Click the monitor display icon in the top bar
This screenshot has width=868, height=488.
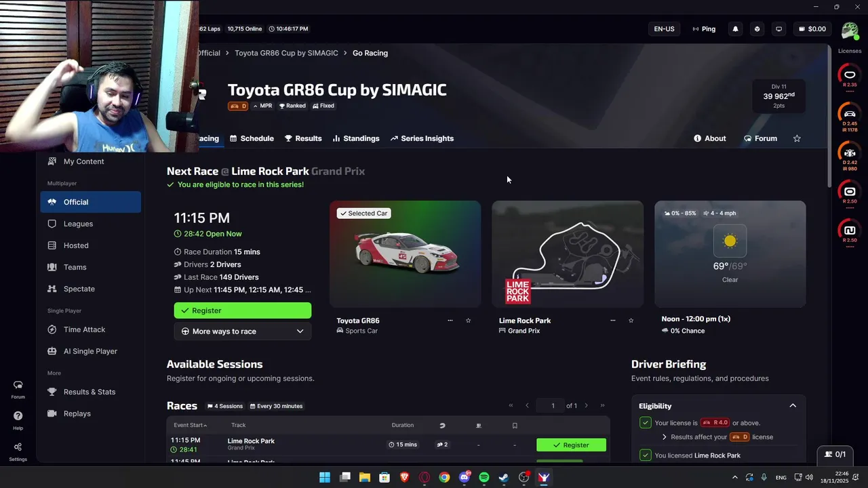pyautogui.click(x=778, y=29)
